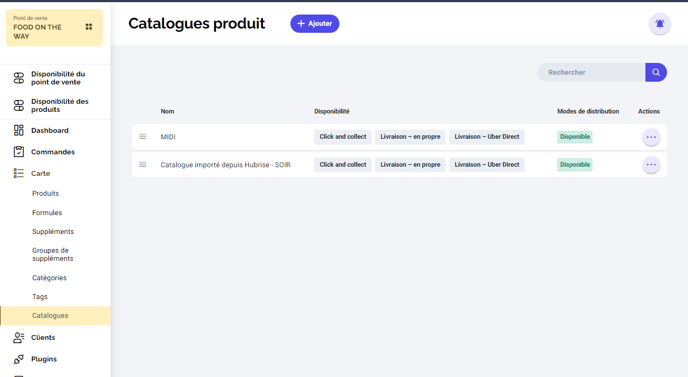Open Groupes de suppléments
Screen dimensions: 688x377
click(x=53, y=255)
